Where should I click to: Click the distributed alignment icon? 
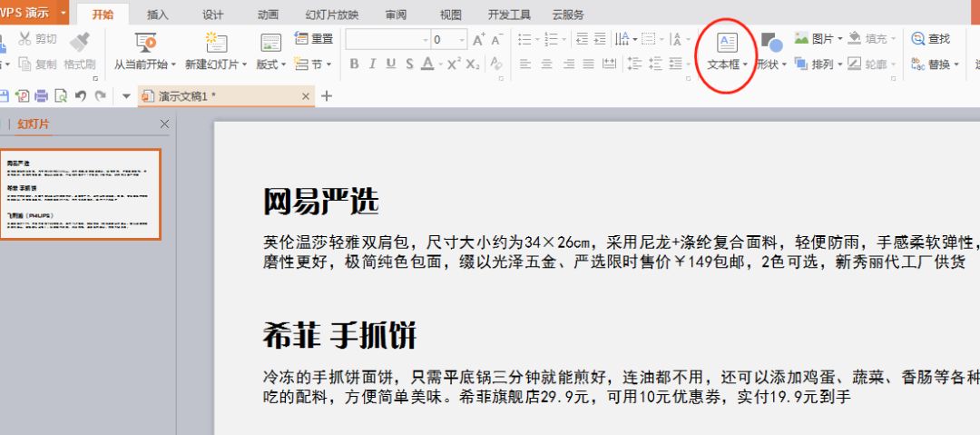[x=609, y=64]
